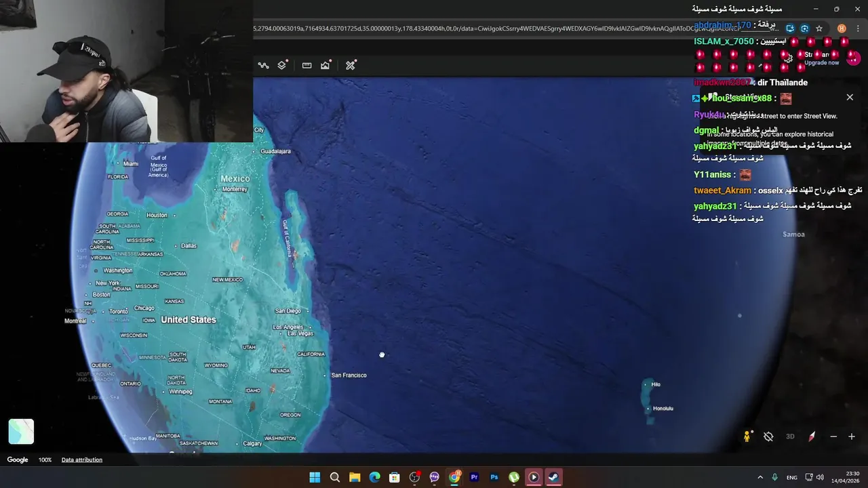
Task: Click the Honolulu city label
Action: pos(663,409)
